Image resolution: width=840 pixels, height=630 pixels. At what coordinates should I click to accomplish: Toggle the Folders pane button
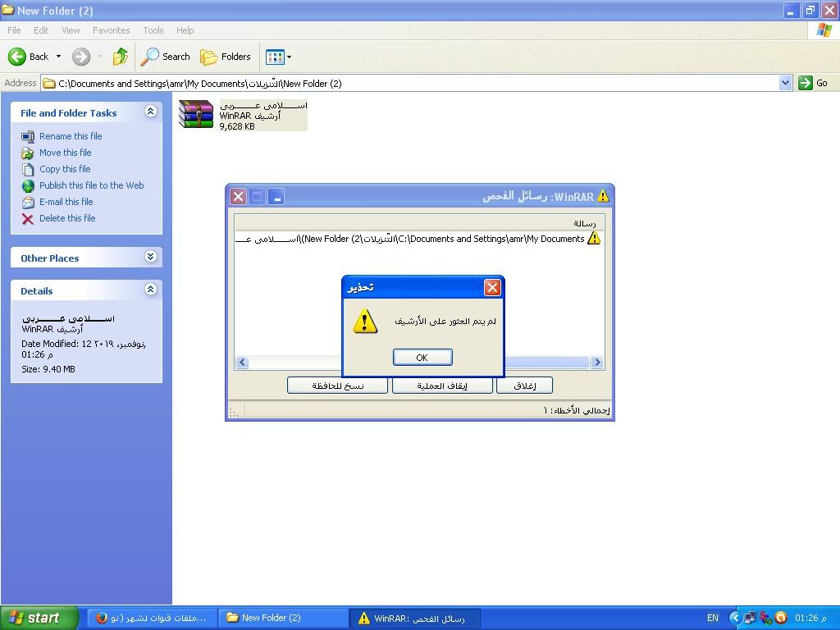pos(226,57)
